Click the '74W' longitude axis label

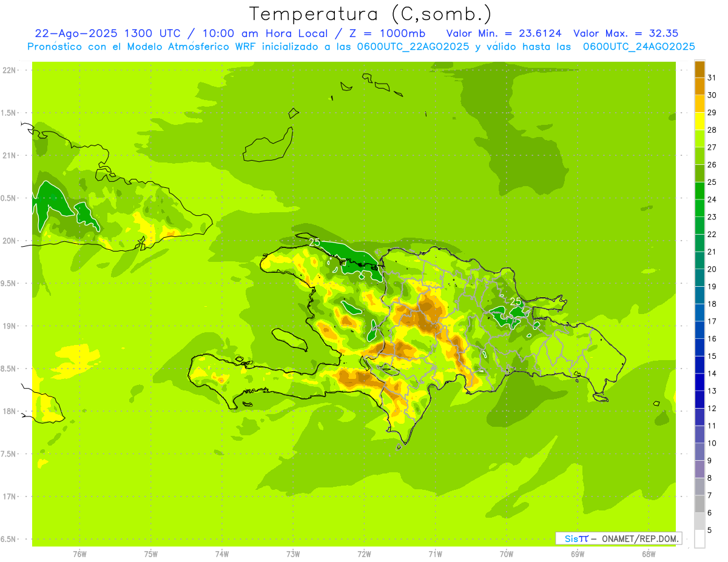tap(222, 554)
